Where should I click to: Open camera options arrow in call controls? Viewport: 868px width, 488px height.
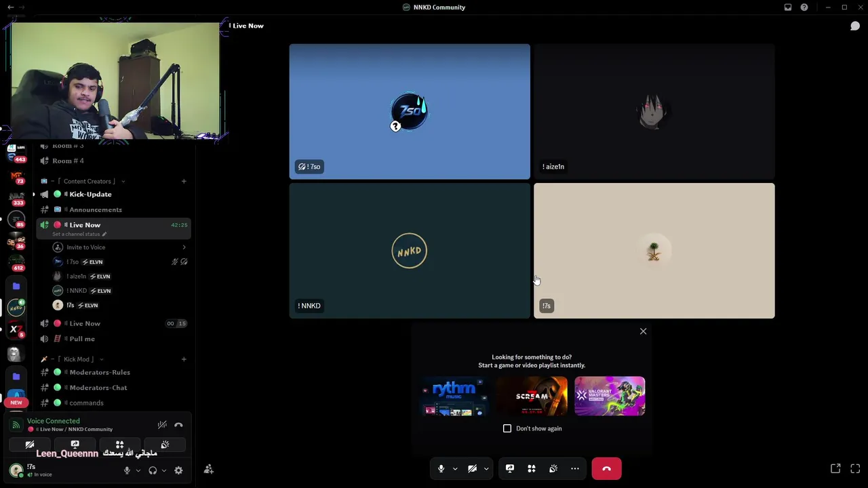(x=486, y=468)
